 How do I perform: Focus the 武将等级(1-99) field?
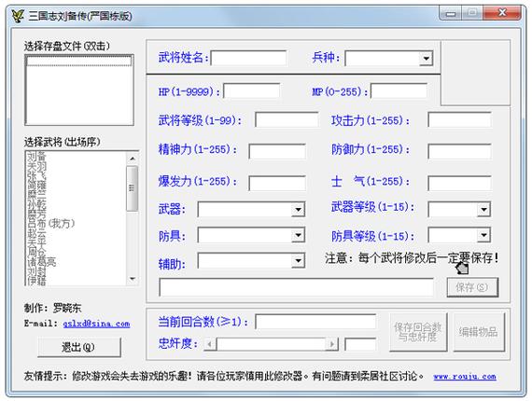[287, 119]
